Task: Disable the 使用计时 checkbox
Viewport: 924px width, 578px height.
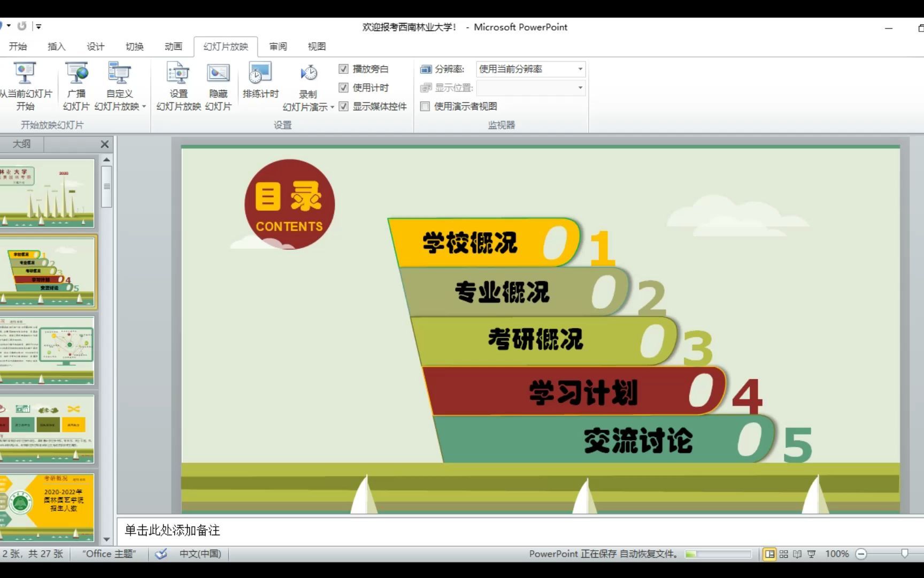Action: [344, 87]
